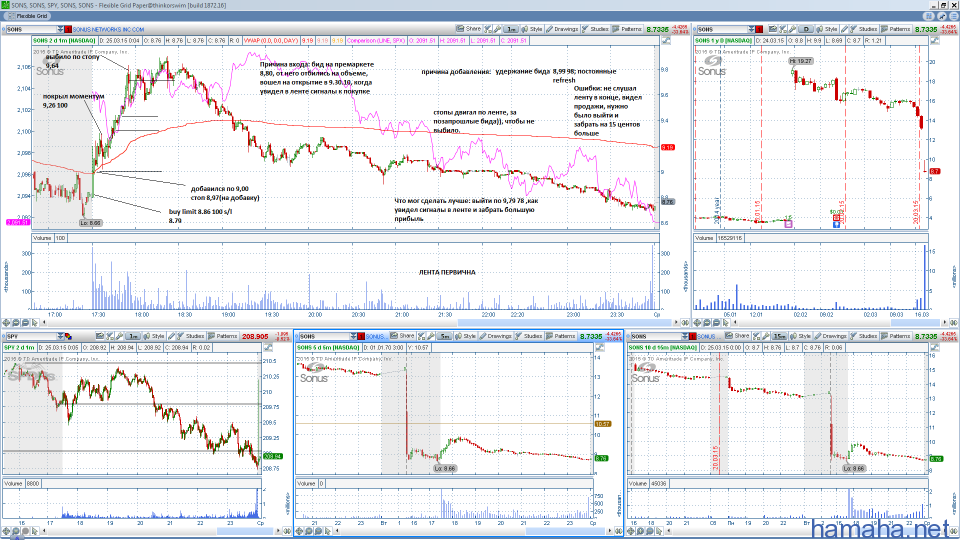
Task: Click SONUS NETWORKS INC COM link
Action: coord(108,29)
